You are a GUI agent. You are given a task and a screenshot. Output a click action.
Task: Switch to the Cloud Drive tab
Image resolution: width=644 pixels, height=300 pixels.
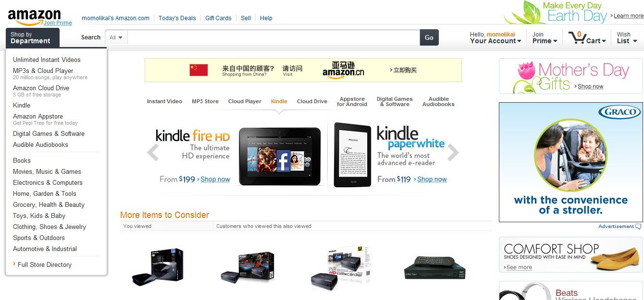pyautogui.click(x=312, y=101)
